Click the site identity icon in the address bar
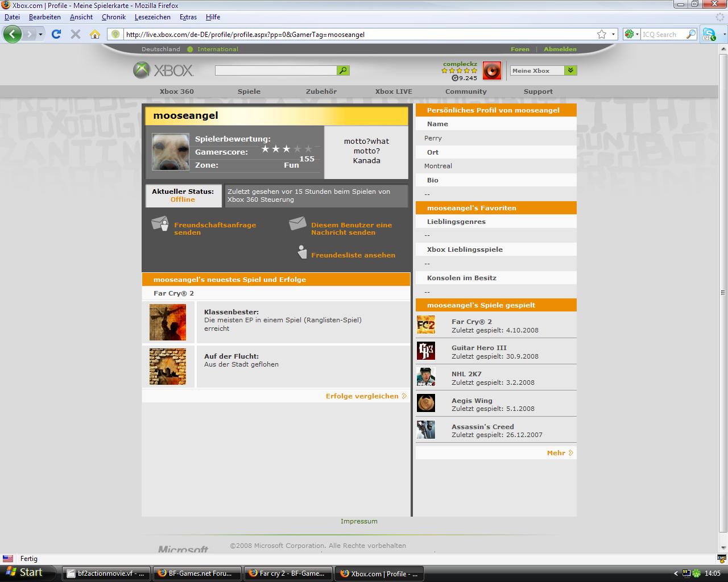The image size is (728, 582). 116,34
